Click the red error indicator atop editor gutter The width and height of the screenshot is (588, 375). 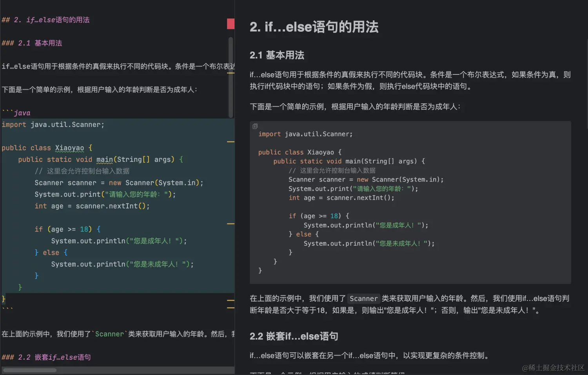pyautogui.click(x=230, y=24)
